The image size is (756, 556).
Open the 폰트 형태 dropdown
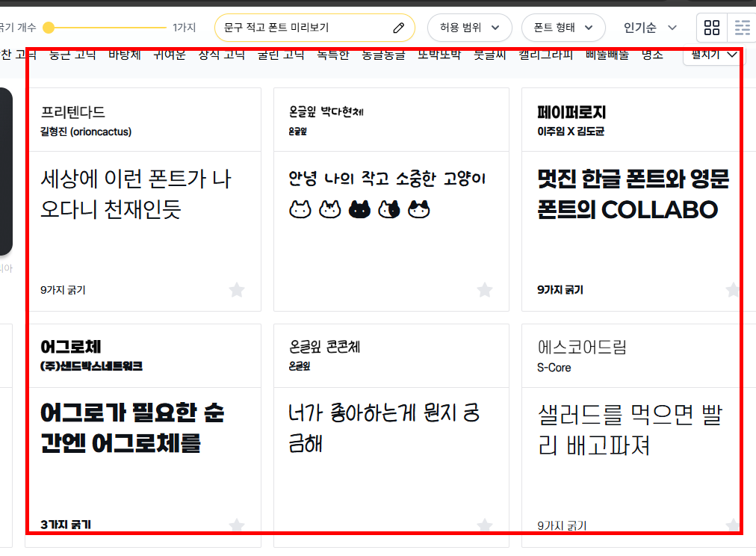point(563,28)
